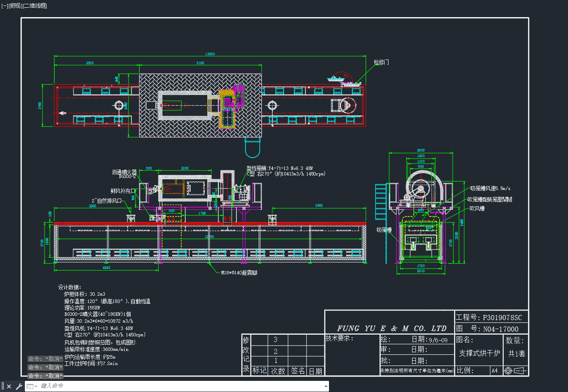Screen dimensions: 568x392
Task: Click the first-angle projection symbol in title block
Action: coord(515,371)
